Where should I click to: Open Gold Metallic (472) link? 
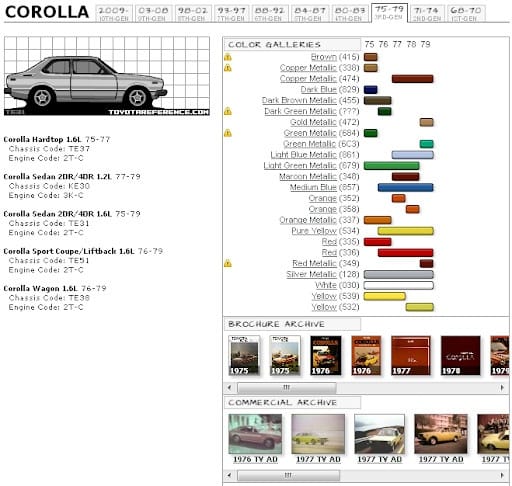click(313, 122)
